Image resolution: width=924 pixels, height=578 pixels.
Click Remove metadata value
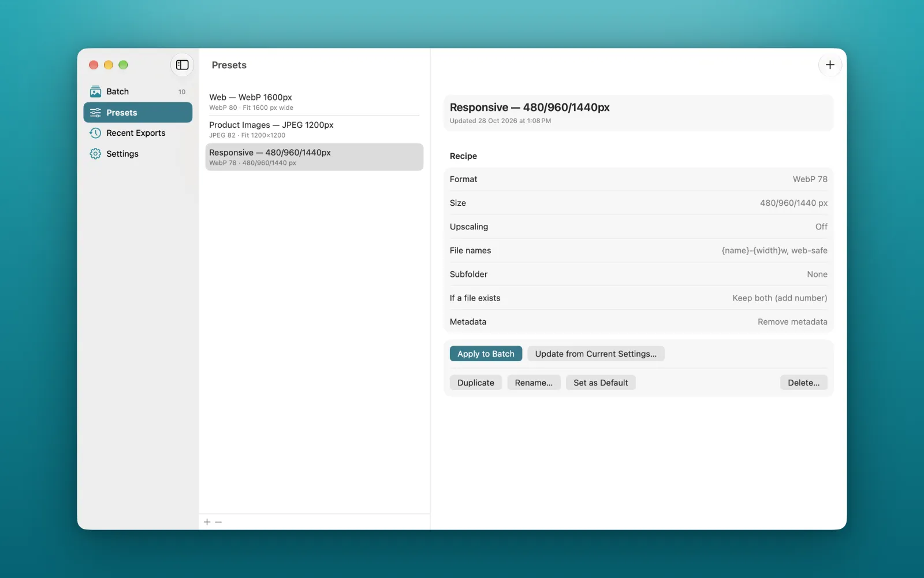792,321
